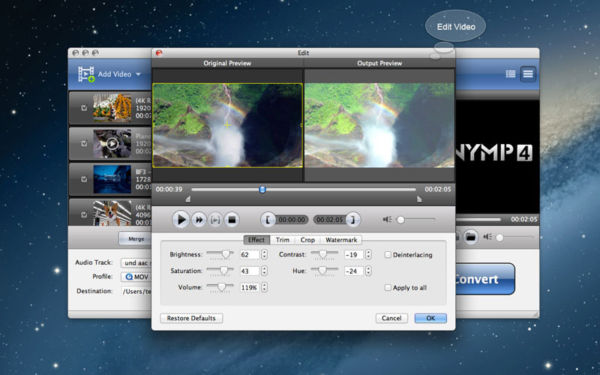Open the Profile MOV dropdown

point(136,277)
